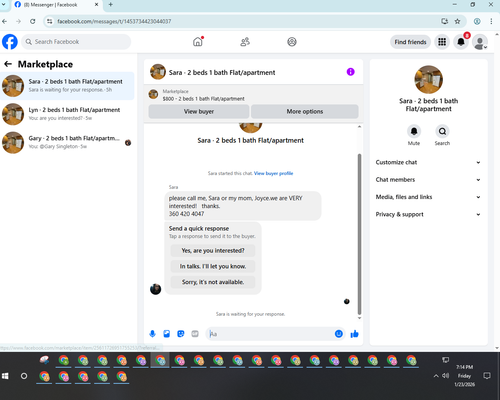Follow the View buyer profile link
This screenshot has width=500, height=400.
tap(273, 173)
